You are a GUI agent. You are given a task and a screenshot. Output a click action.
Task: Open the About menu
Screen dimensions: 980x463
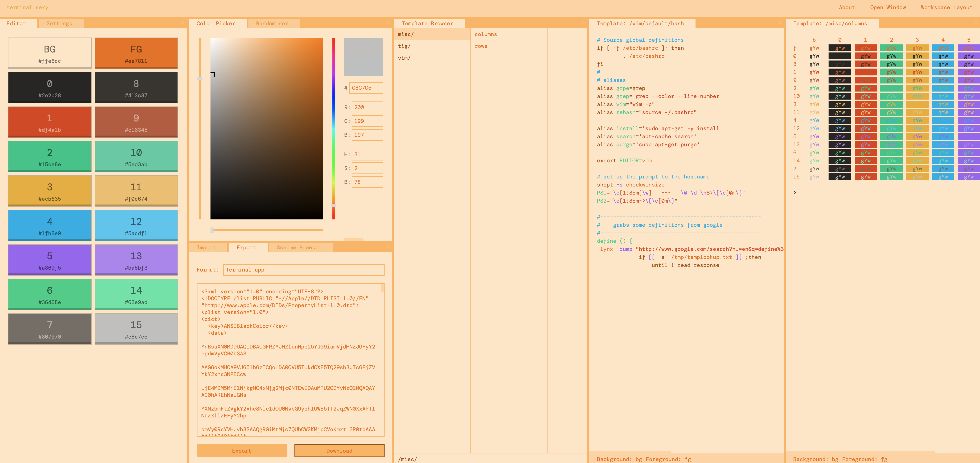(x=846, y=7)
